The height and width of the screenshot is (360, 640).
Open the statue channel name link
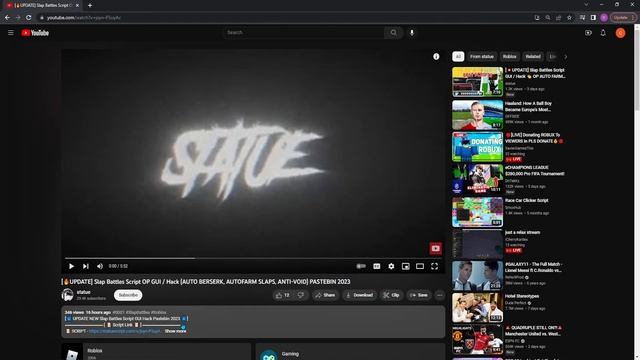(83, 292)
